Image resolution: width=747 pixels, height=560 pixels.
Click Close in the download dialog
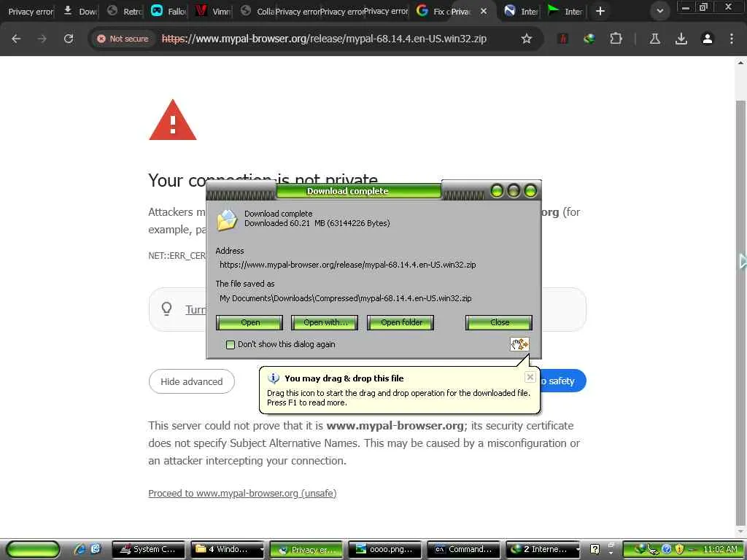(x=499, y=322)
